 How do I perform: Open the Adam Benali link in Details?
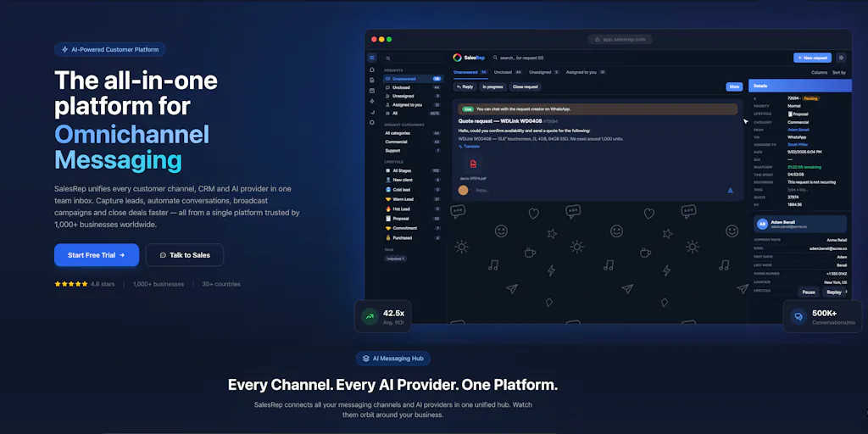pos(798,130)
